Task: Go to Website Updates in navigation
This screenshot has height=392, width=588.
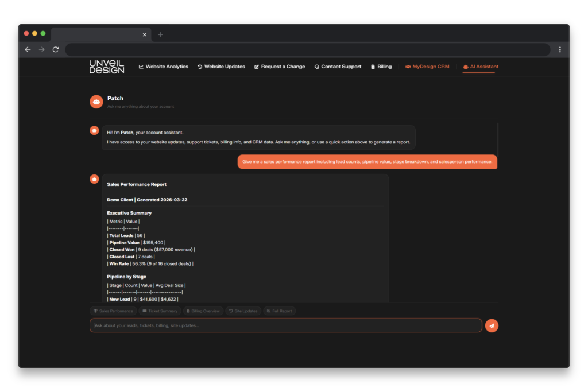Action: pyautogui.click(x=221, y=67)
